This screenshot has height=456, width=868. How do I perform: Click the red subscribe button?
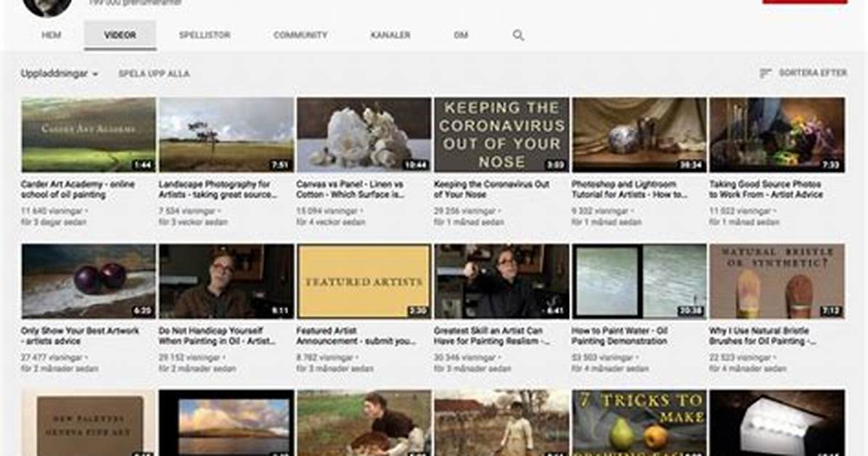(x=805, y=1)
